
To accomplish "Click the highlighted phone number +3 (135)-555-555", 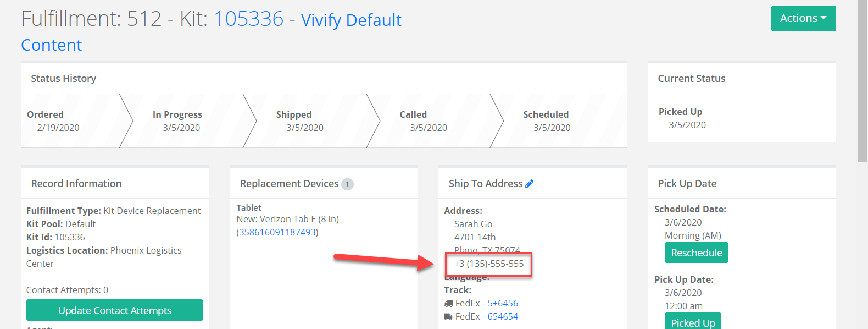I will (x=489, y=264).
